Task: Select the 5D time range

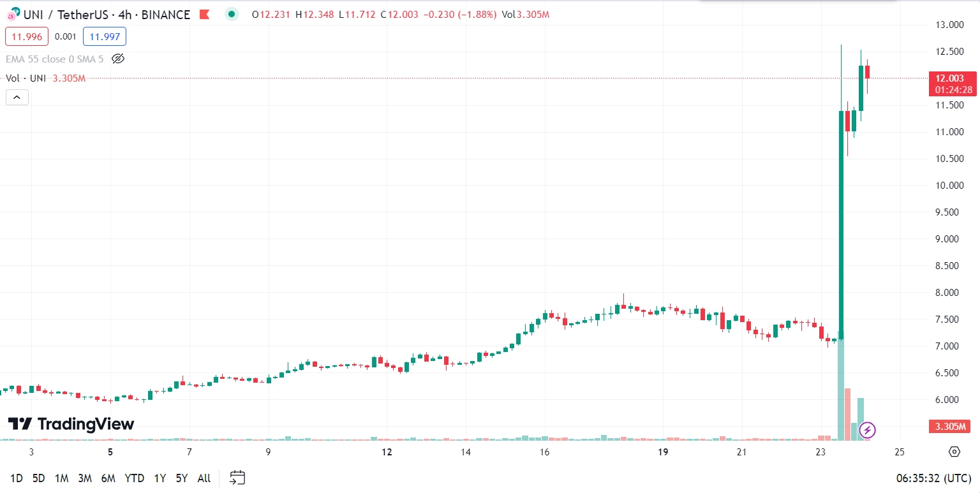Action: click(38, 478)
